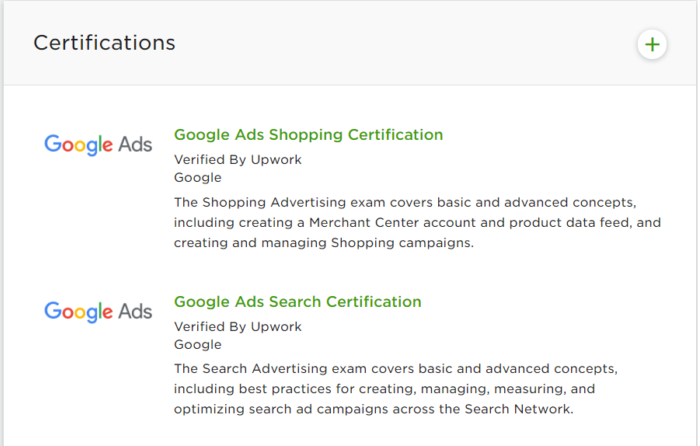Click the green plus add certification button
Viewport: 700px width, 446px height.
coord(652,44)
